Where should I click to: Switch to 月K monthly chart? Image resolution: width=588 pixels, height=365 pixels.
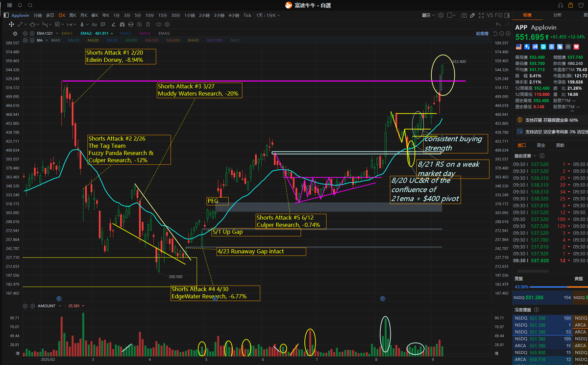tap(84, 15)
